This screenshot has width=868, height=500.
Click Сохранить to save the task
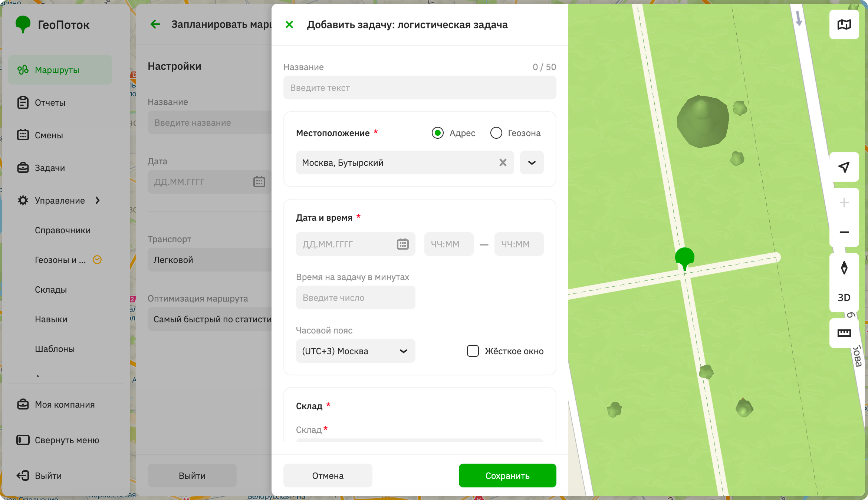[507, 476]
